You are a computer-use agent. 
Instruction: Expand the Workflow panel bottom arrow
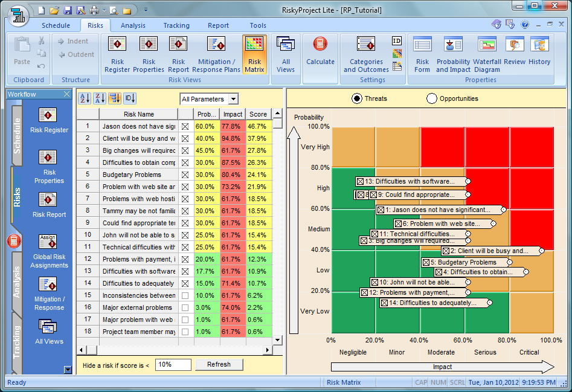[68, 370]
